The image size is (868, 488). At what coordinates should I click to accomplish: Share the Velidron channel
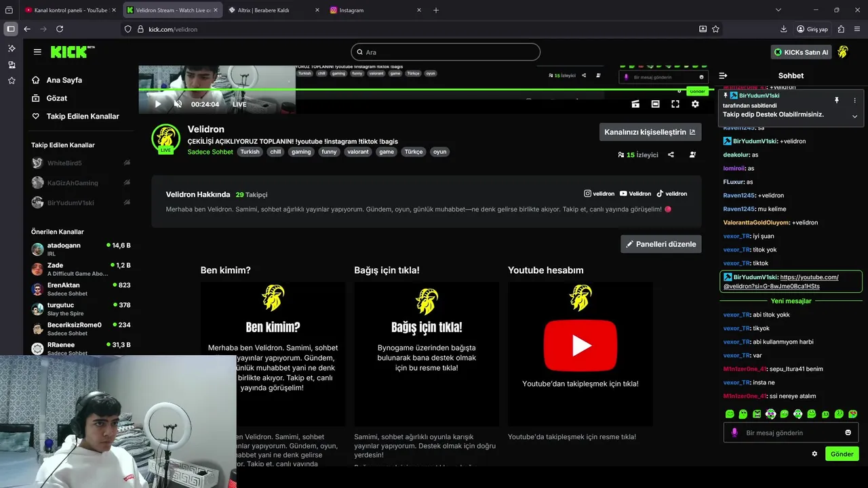671,155
